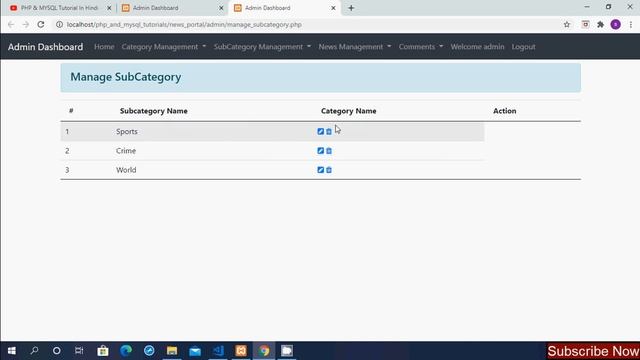This screenshot has width=640, height=360.
Task: Click the Category Name column header
Action: click(x=349, y=111)
